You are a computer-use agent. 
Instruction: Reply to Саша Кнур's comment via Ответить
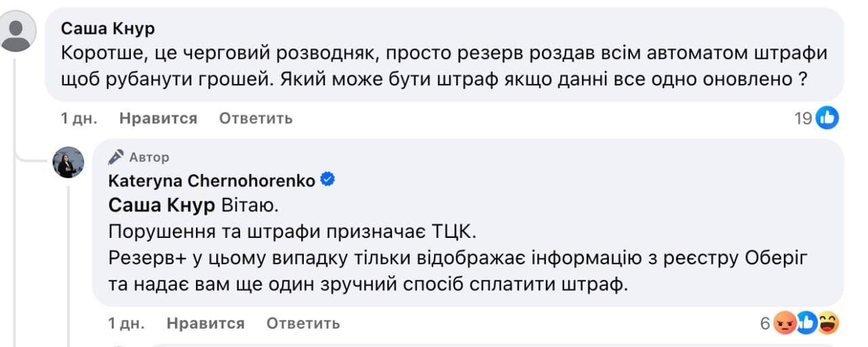[256, 119]
